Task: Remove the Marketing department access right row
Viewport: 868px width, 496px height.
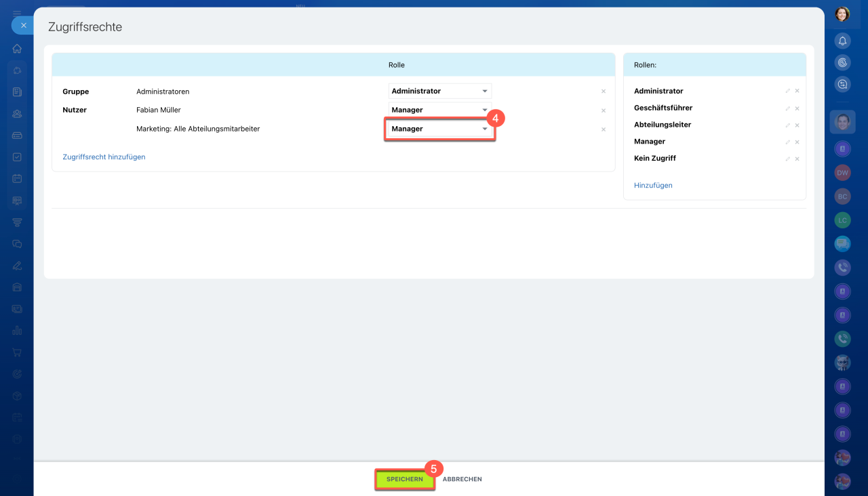Action: pyautogui.click(x=604, y=129)
